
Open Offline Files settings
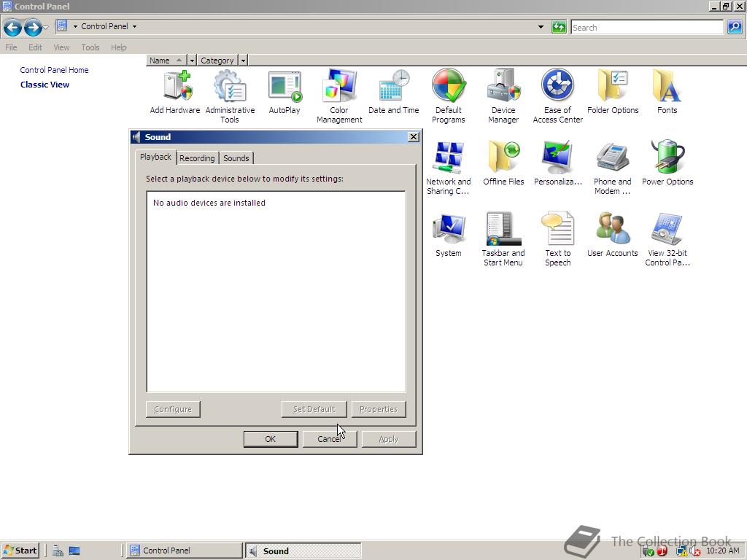pyautogui.click(x=503, y=163)
